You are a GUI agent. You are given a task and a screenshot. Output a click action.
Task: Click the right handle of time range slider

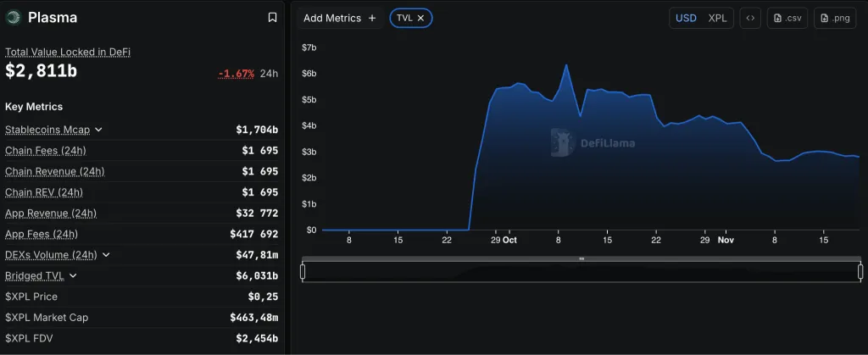(860, 271)
